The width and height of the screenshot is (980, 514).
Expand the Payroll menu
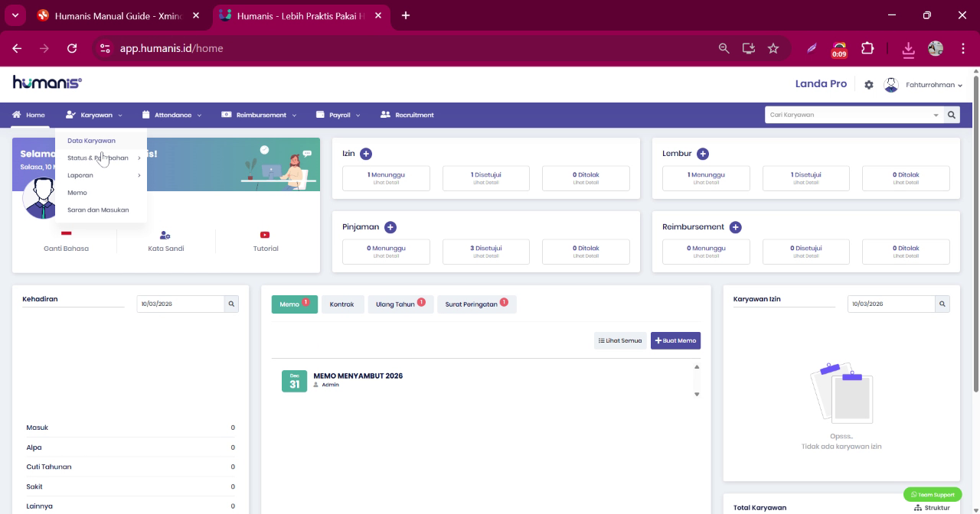coord(338,115)
